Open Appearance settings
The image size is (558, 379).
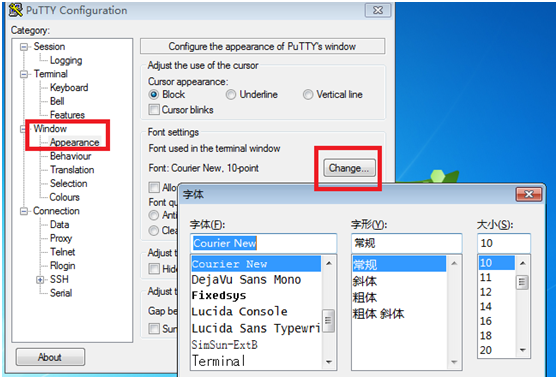click(x=74, y=142)
